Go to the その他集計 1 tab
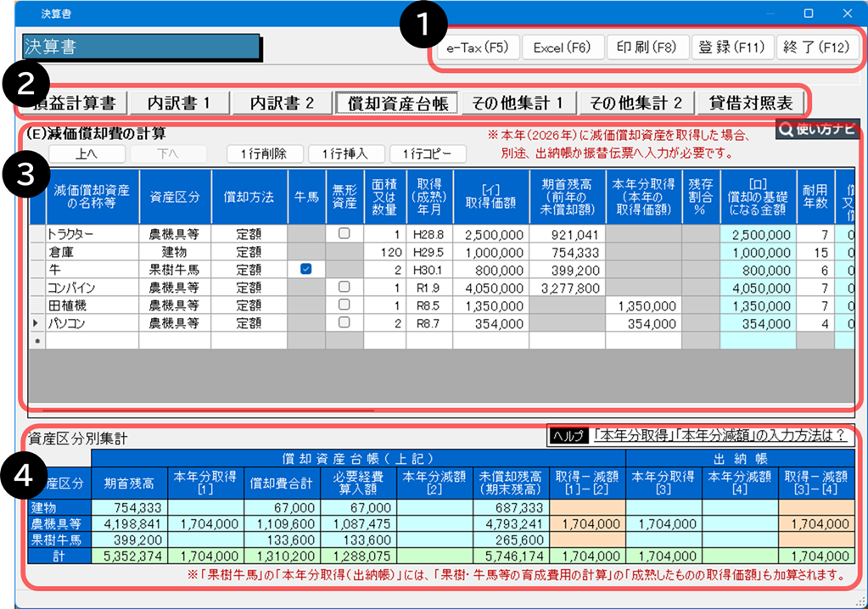868x609 pixels. [518, 103]
